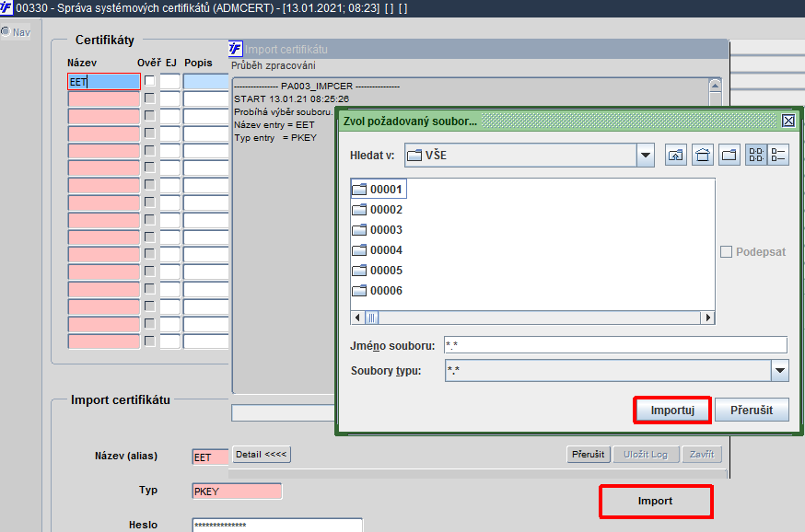Collapse details with Detail <<<< button

[x=262, y=455]
